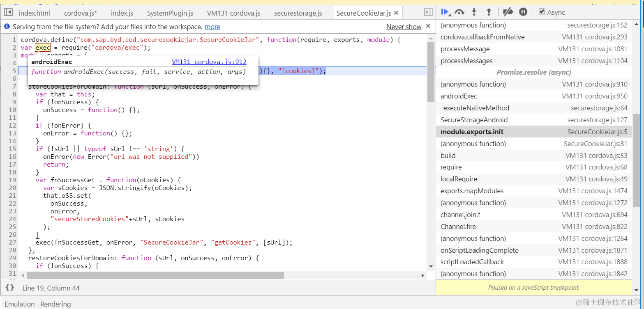Resume script execution with the play icon
This screenshot has width=644, height=309.
pyautogui.click(x=445, y=12)
